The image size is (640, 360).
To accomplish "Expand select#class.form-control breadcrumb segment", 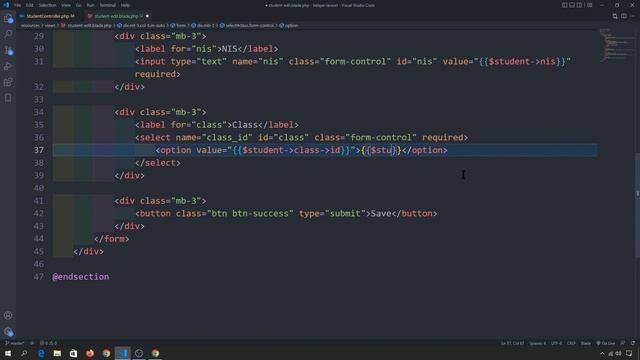I will tap(247, 25).
